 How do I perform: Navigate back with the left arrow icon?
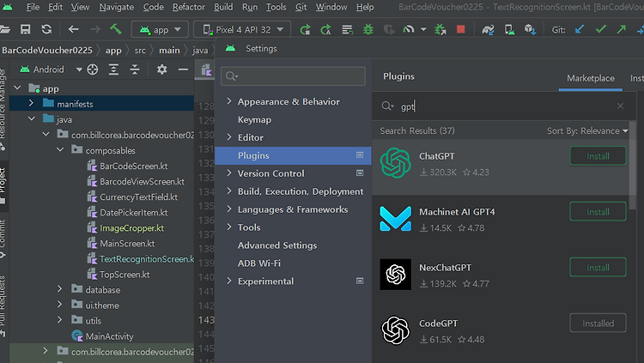point(74,29)
